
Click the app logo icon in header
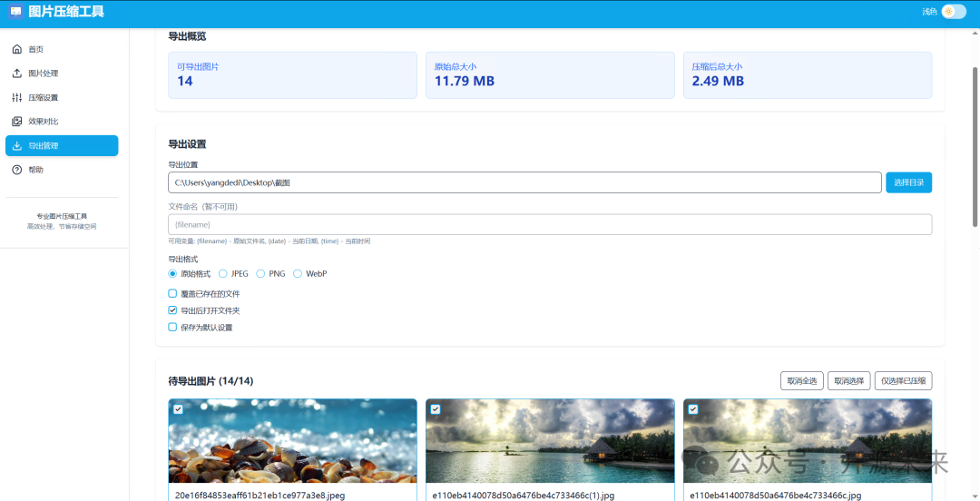pos(15,12)
